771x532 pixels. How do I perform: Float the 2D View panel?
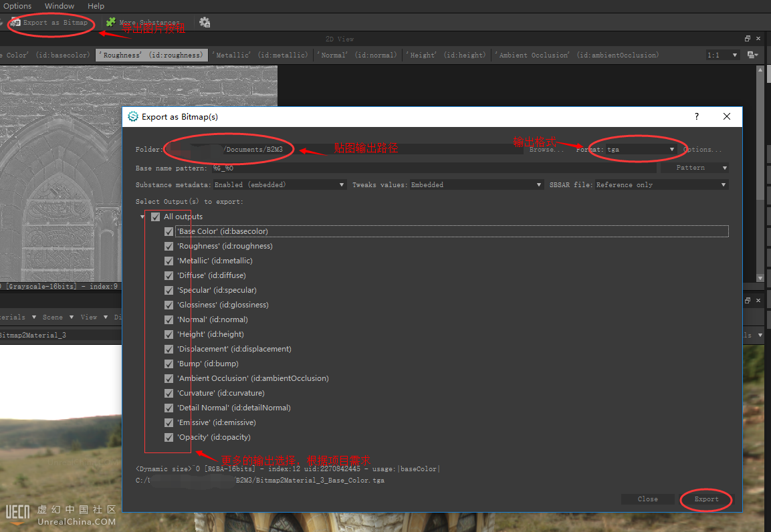point(748,39)
